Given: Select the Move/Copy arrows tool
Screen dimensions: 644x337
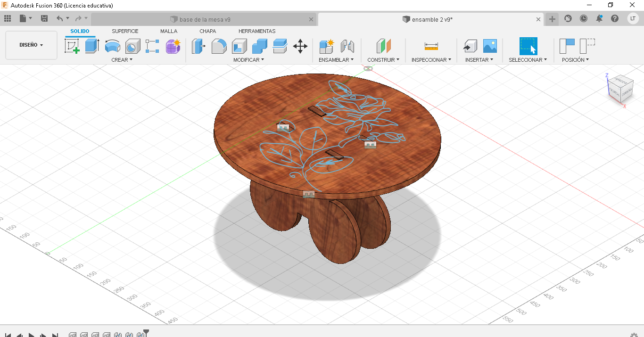Looking at the screenshot, I should 300,46.
